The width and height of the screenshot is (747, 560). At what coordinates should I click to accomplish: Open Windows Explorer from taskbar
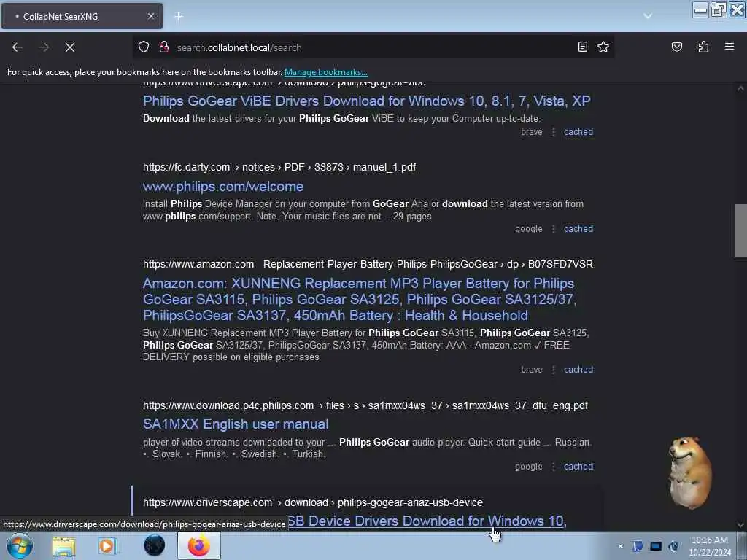click(63, 545)
